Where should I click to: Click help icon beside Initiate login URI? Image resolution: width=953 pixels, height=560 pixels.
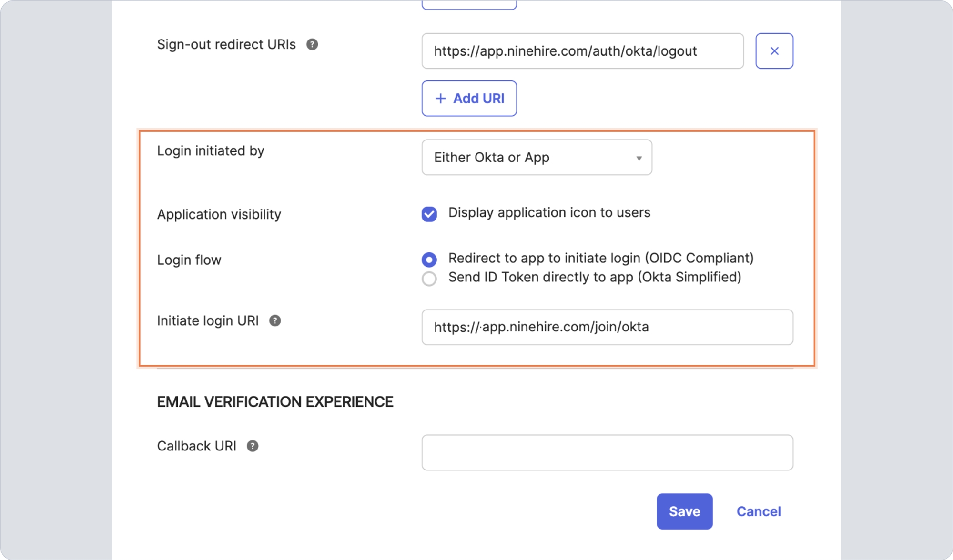coord(275,320)
